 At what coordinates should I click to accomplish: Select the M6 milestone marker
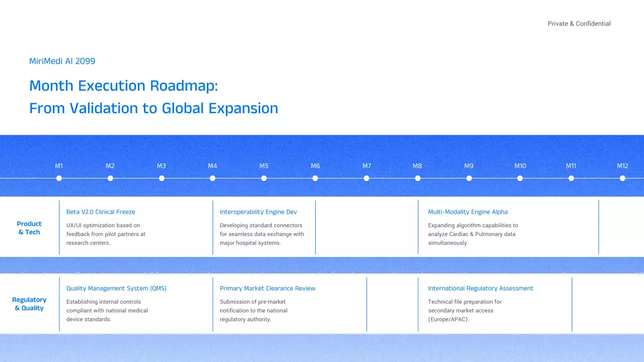[315, 178]
